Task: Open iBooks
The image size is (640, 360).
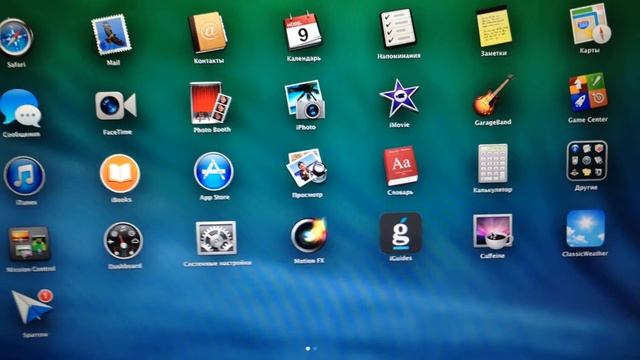Action: [120, 173]
